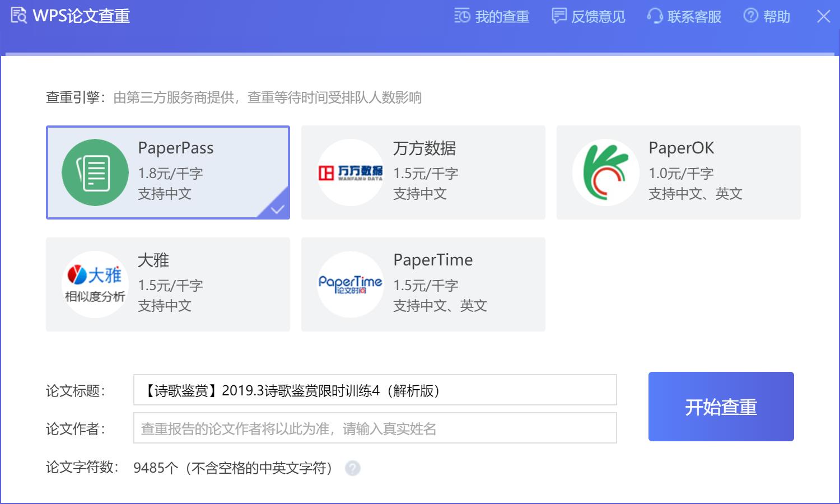Open 我的查重 from the top menu
The image size is (840, 504).
(492, 16)
